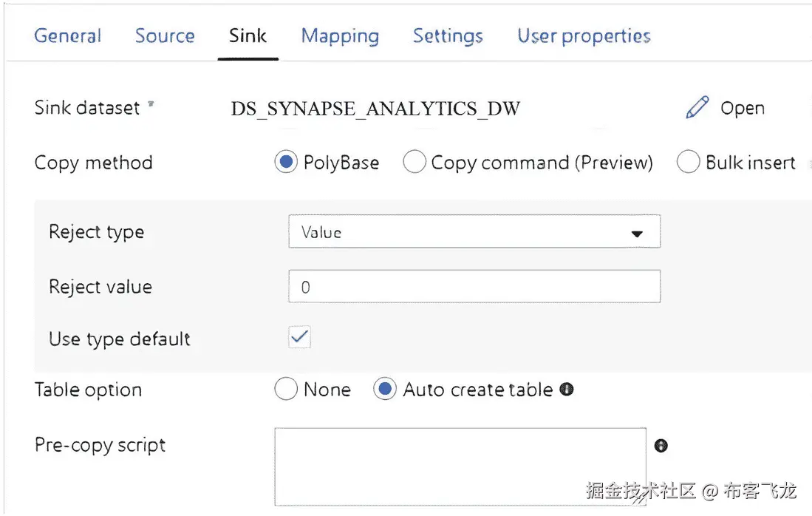This screenshot has width=812, height=516.
Task: Click the Reject type dropdown arrow
Action: 637,234
